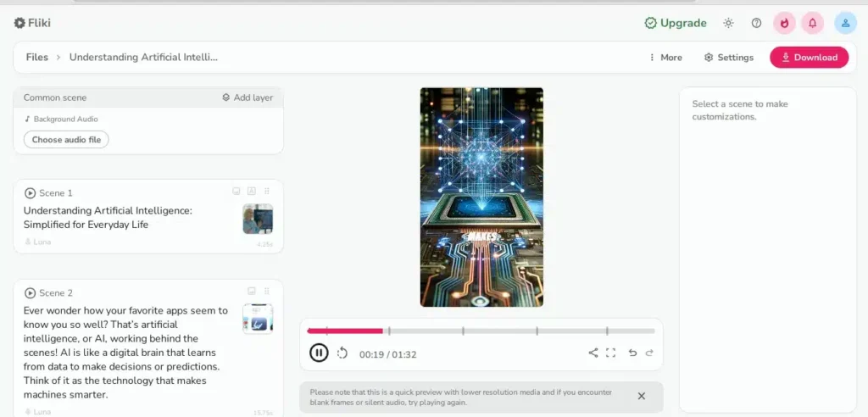Jump to the fourth scene marker on timeline
Image resolution: width=868 pixels, height=417 pixels.
click(537, 331)
